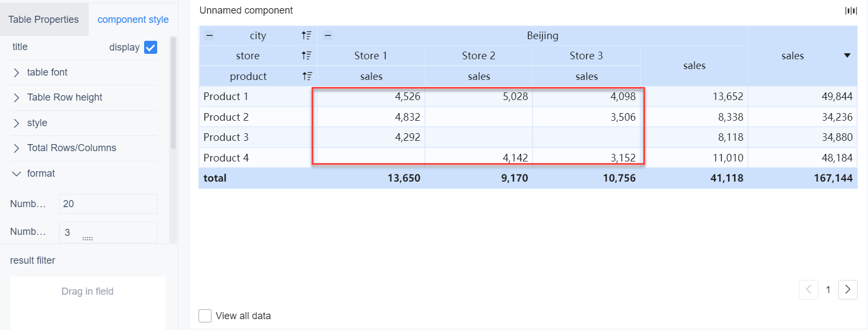Expand the Total Rows/Columns section
The height and width of the screenshot is (330, 868).
[x=84, y=148]
